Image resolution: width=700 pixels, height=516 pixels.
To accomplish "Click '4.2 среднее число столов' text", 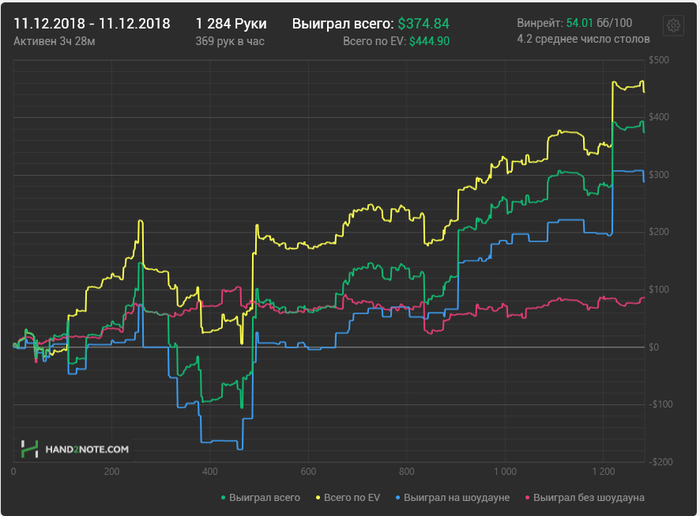I will (x=583, y=39).
